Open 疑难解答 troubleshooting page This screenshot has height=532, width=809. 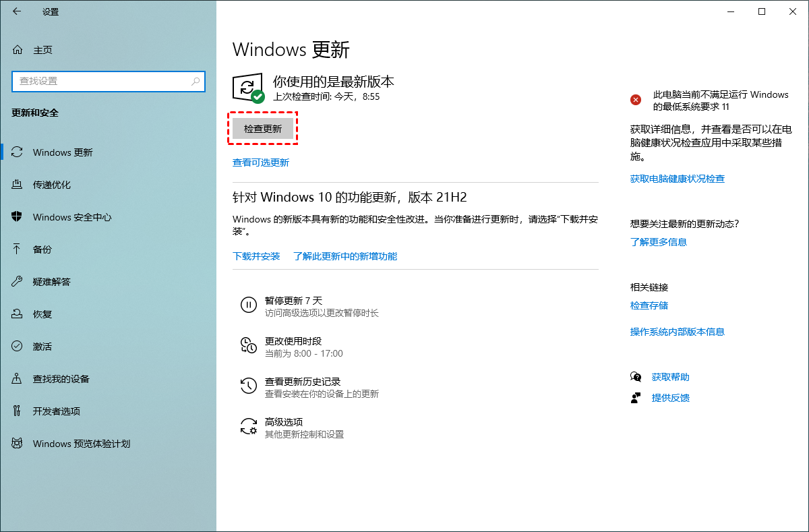[52, 282]
